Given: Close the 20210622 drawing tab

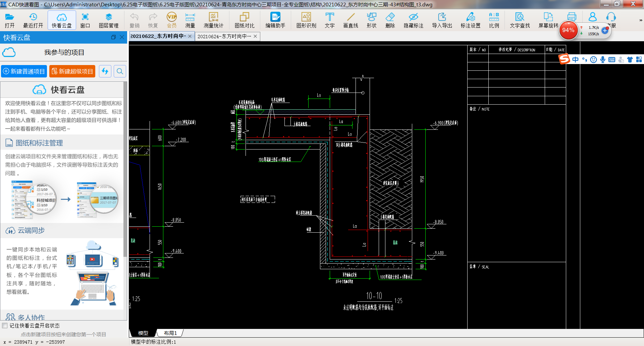Looking at the screenshot, I should [190, 36].
